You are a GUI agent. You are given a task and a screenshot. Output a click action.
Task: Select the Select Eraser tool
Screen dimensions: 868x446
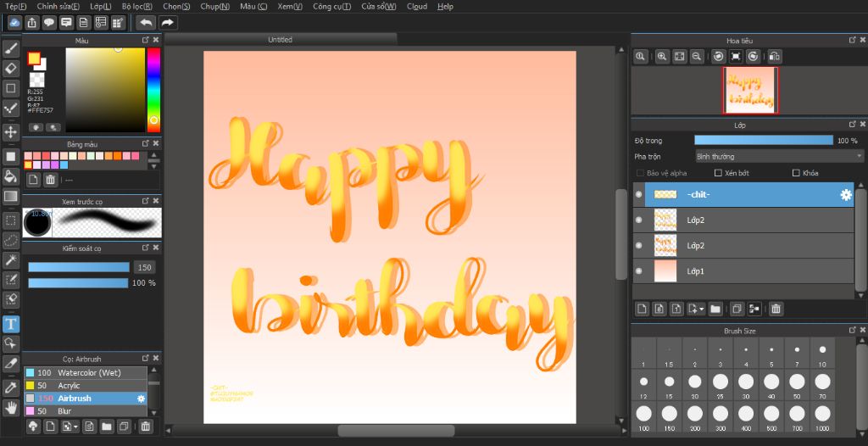11,299
